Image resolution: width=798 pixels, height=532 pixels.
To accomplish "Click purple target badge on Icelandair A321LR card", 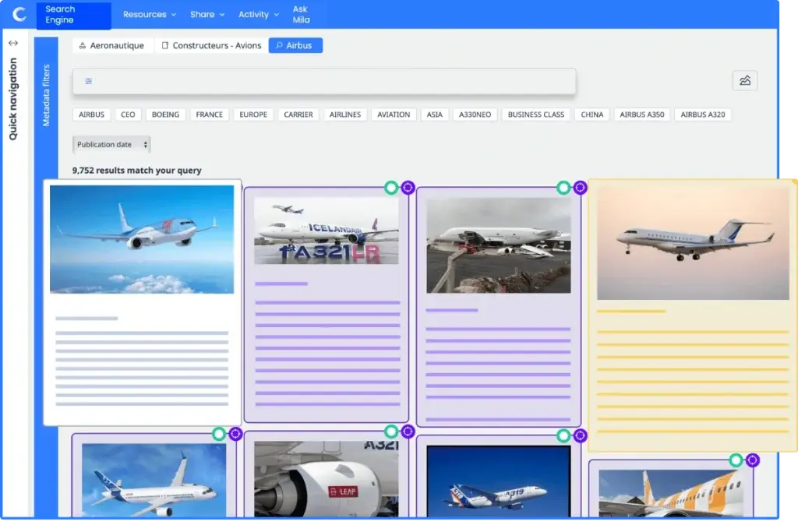I will point(408,188).
